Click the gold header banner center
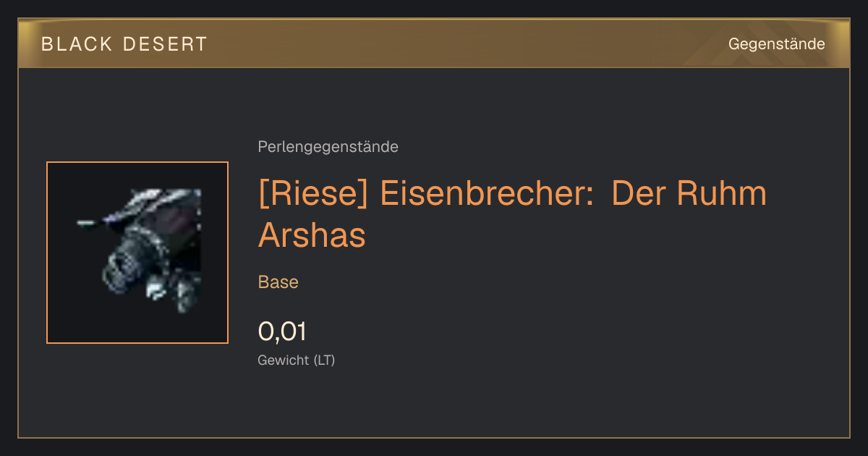The image size is (868, 456). click(x=434, y=43)
